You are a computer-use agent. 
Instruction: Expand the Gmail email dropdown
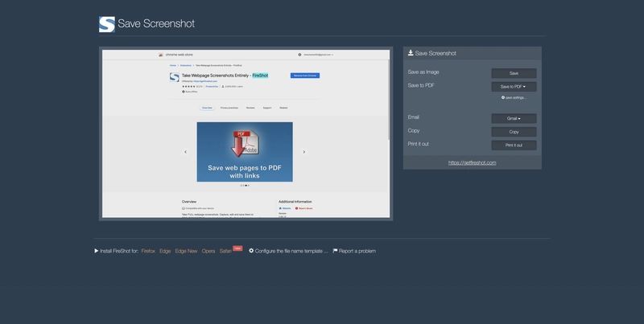point(514,118)
